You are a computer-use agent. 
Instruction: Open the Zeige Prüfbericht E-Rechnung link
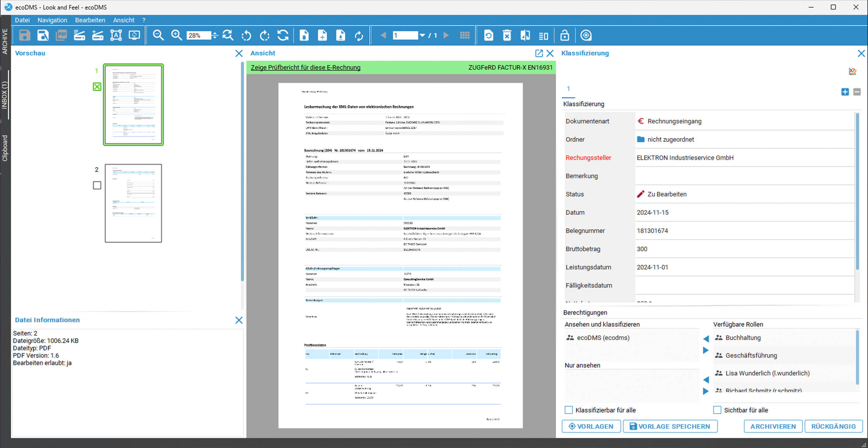tap(305, 68)
